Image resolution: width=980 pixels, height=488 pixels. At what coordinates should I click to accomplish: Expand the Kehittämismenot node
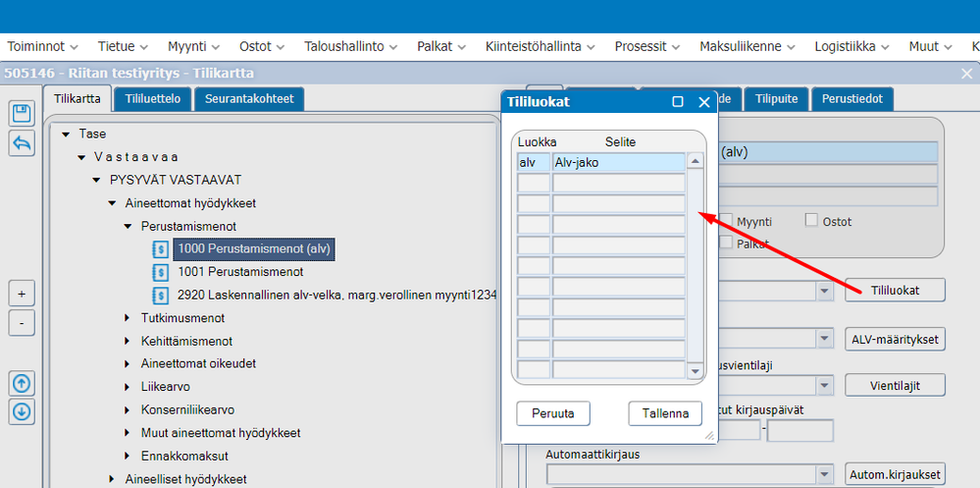pyautogui.click(x=128, y=341)
